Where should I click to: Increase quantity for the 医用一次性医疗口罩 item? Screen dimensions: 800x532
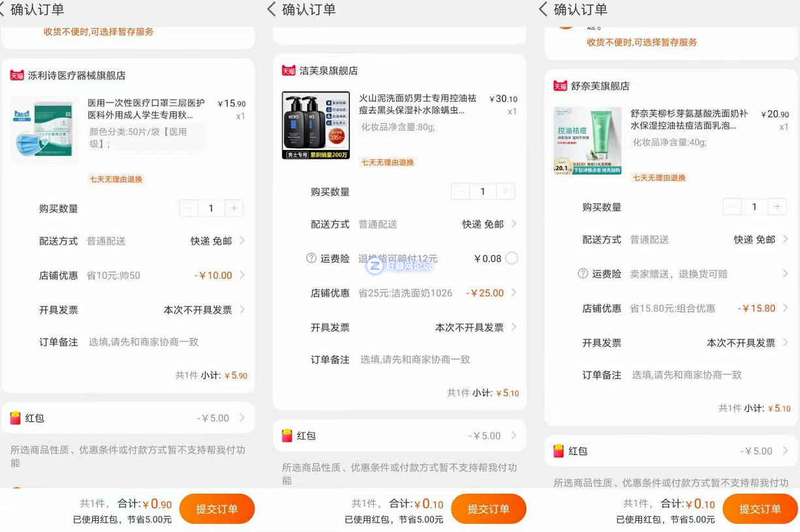234,209
